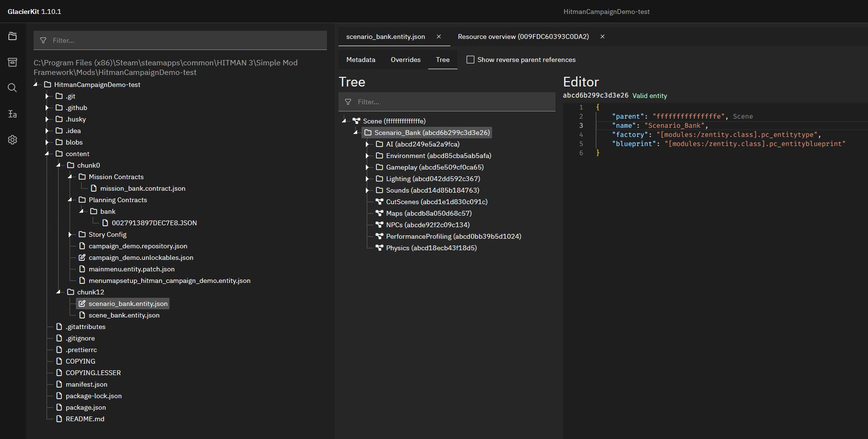Select the .gitattributes file

85,327
